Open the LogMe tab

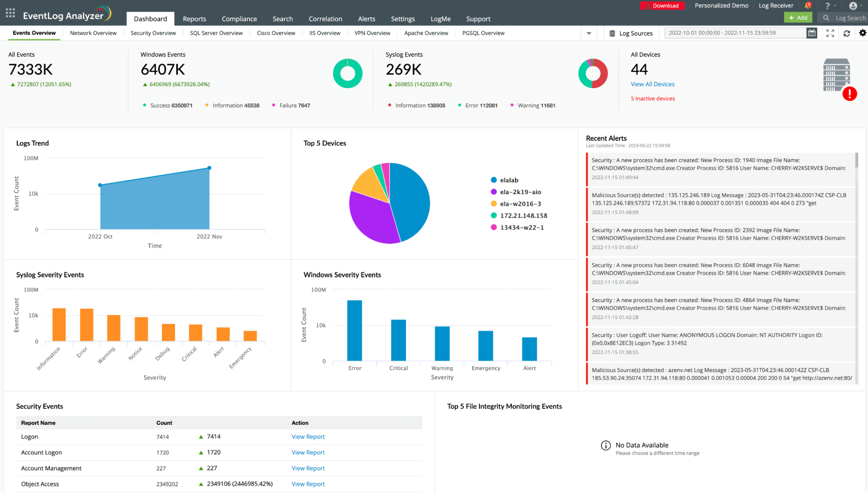(x=440, y=19)
